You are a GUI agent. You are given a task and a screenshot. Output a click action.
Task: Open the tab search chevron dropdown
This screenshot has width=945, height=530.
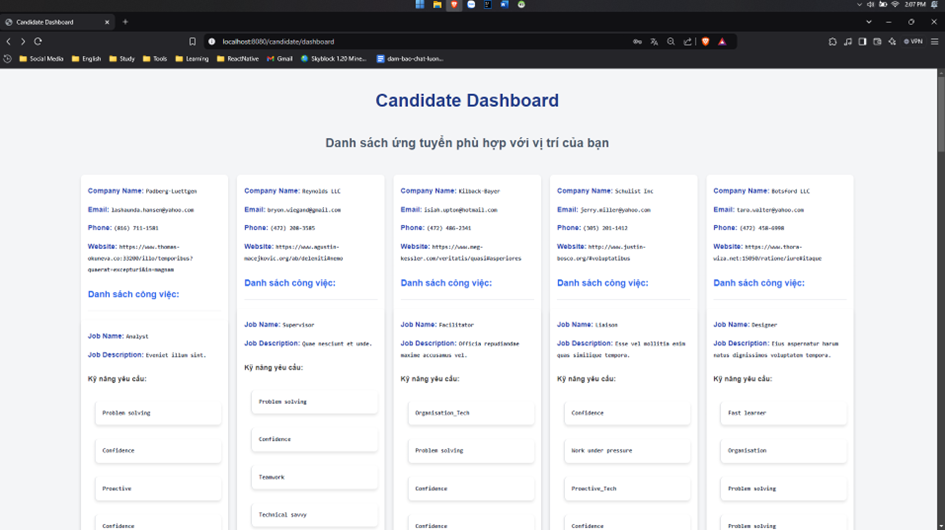click(868, 22)
